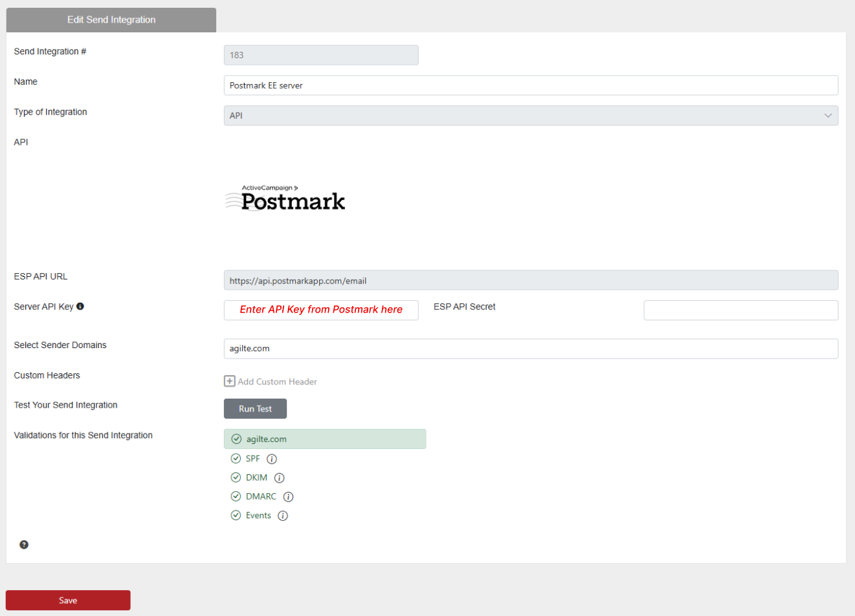Click the Events info icon
Screen dimensions: 855x616
[282, 516]
